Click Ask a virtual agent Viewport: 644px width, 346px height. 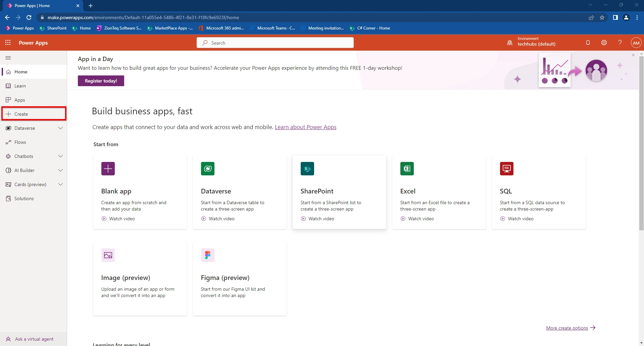pyautogui.click(x=34, y=339)
